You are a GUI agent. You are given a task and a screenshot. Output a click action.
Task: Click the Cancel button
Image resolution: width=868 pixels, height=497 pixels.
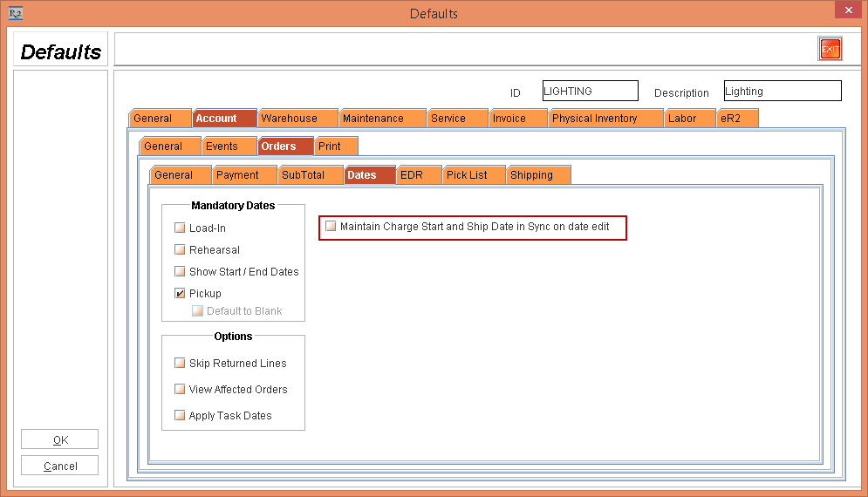59,466
